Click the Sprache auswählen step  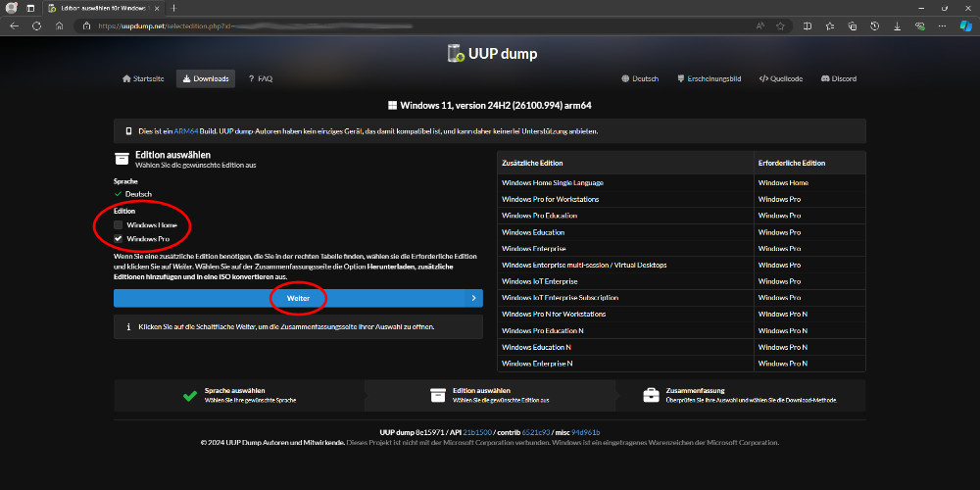(239, 395)
